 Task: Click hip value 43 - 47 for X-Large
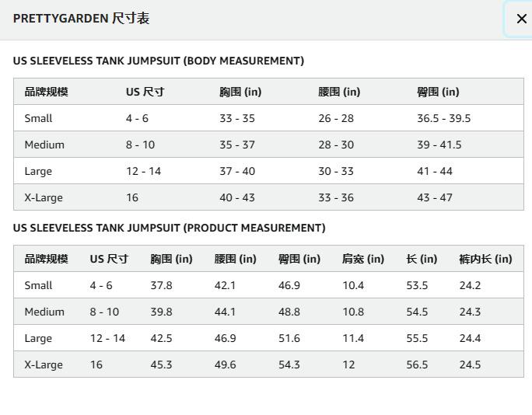point(434,197)
